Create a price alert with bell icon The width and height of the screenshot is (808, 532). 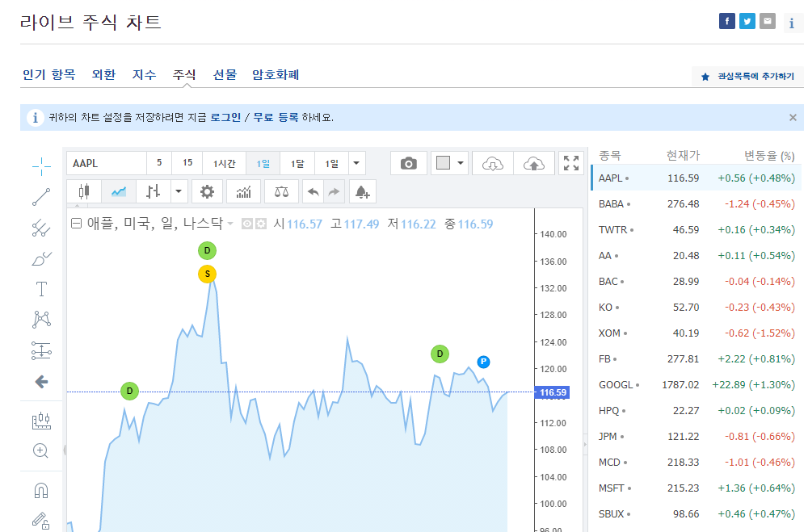point(363,192)
